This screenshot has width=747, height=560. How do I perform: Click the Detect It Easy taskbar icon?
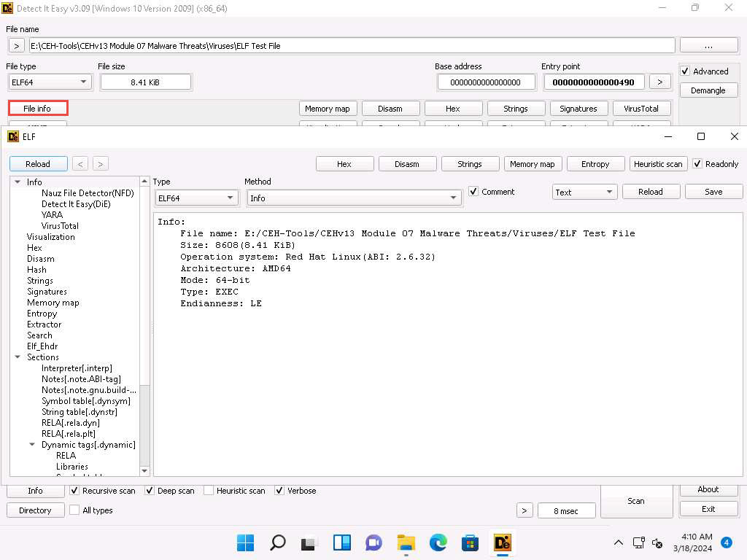point(502,542)
